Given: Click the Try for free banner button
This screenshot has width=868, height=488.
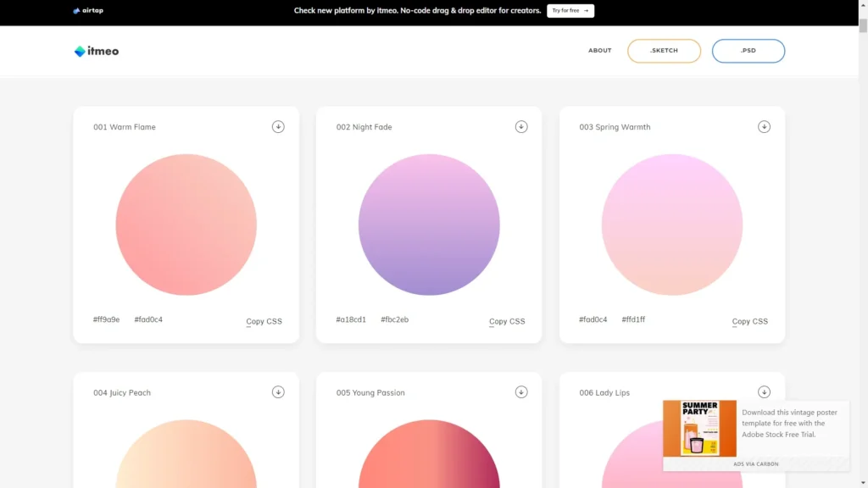Looking at the screenshot, I should click(x=570, y=10).
